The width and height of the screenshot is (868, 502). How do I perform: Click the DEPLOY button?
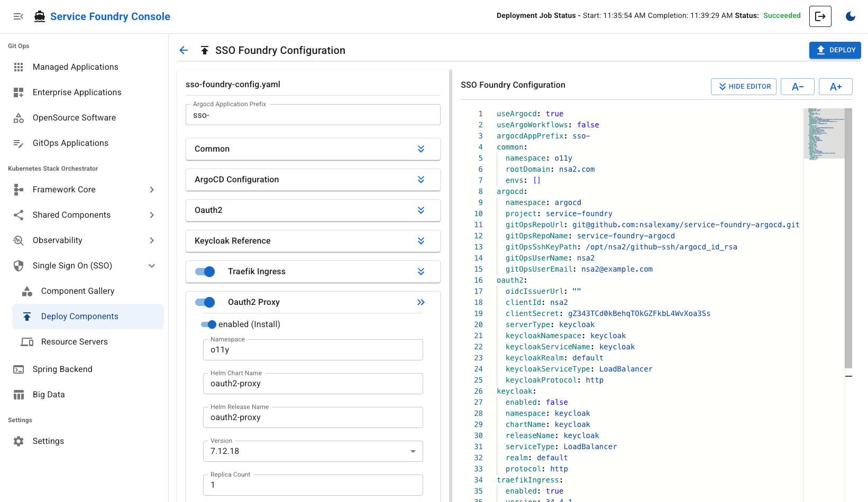tap(835, 50)
